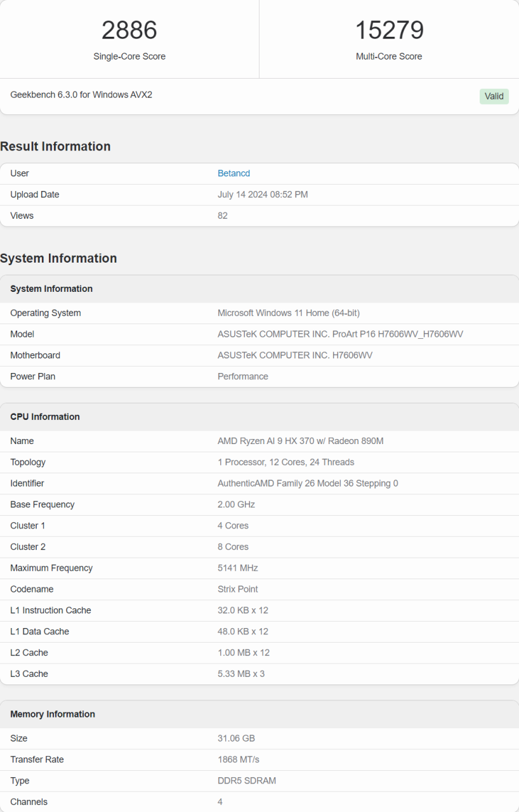Select the memory Type value DDR5 SDRAM

point(247,781)
